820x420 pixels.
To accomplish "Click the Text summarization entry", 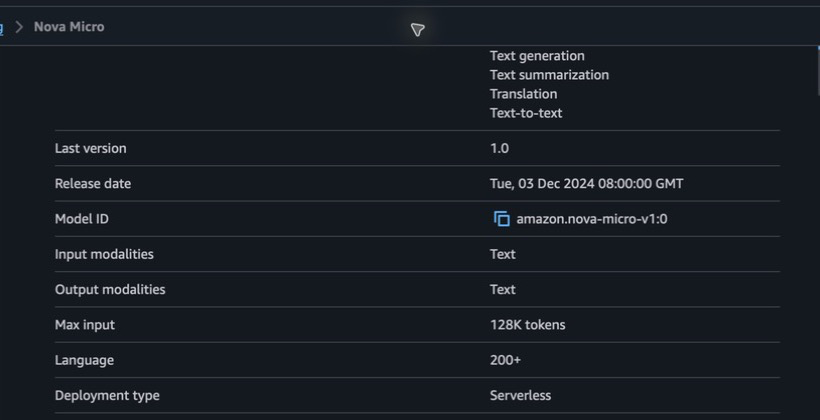I will pos(549,75).
